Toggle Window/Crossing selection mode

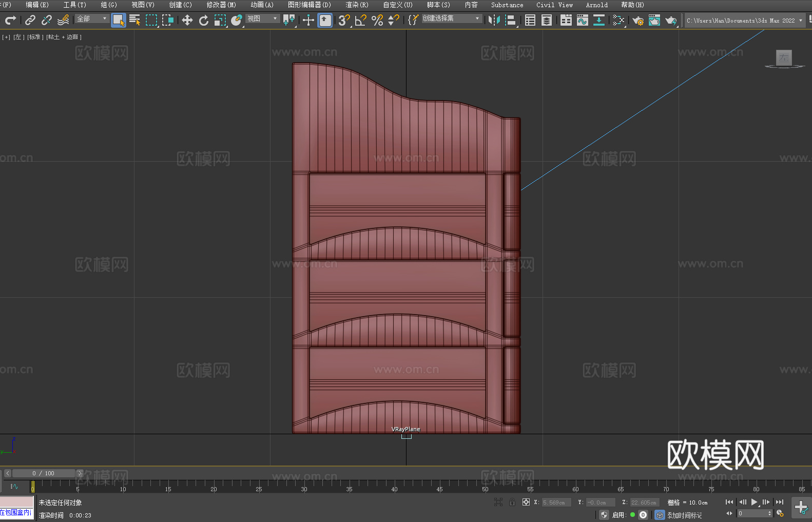[x=168, y=20]
